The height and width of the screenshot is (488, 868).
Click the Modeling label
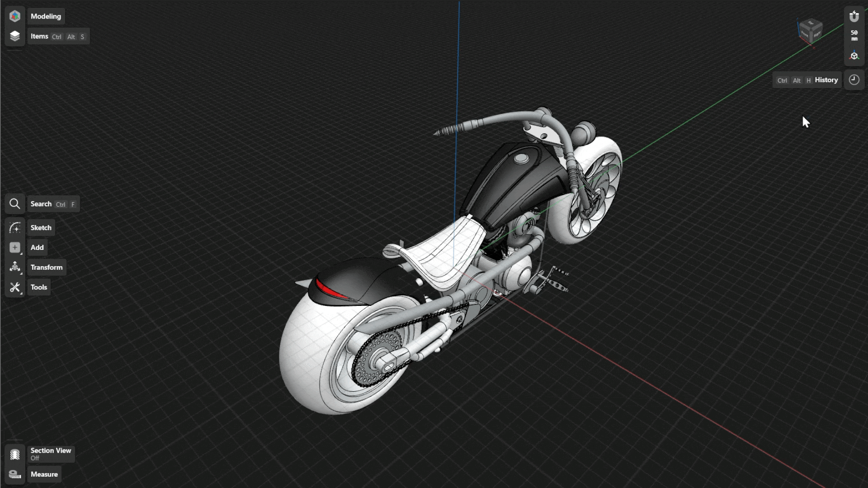click(x=46, y=16)
